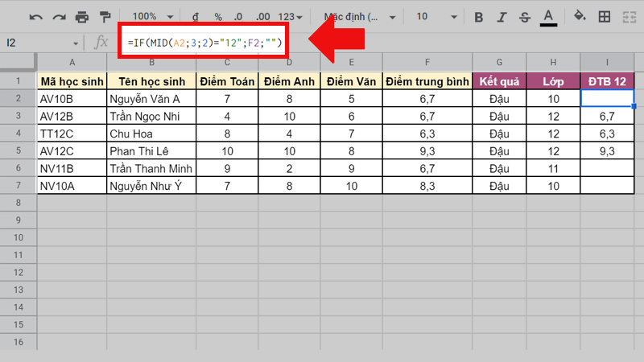Select cell "Nguyễn Như Ý"
The height and width of the screenshot is (362, 644).
(x=151, y=186)
